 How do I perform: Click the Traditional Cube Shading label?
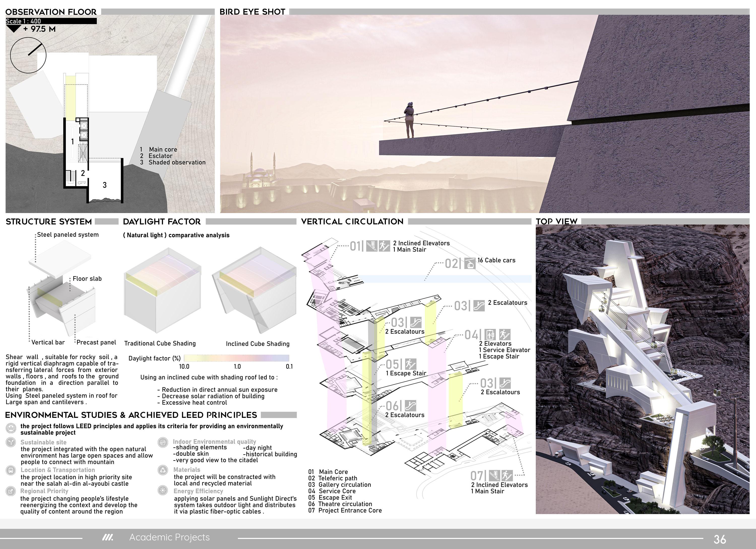(x=160, y=344)
